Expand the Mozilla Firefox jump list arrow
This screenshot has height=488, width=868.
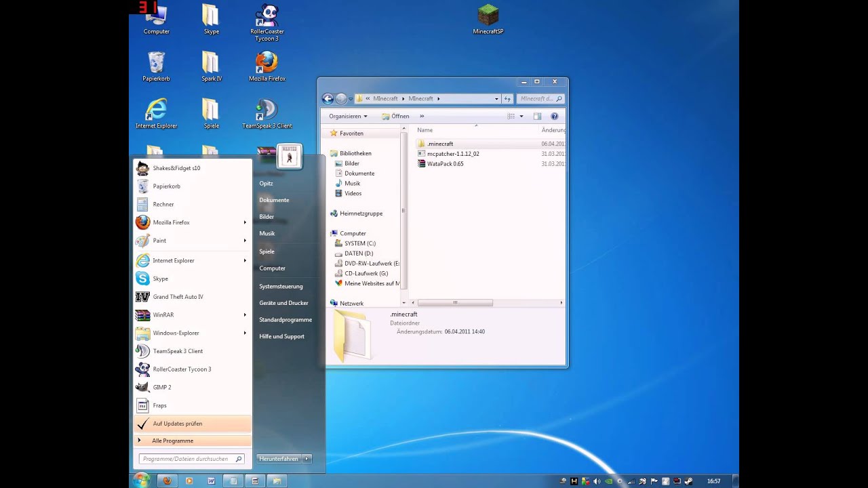[x=245, y=222]
